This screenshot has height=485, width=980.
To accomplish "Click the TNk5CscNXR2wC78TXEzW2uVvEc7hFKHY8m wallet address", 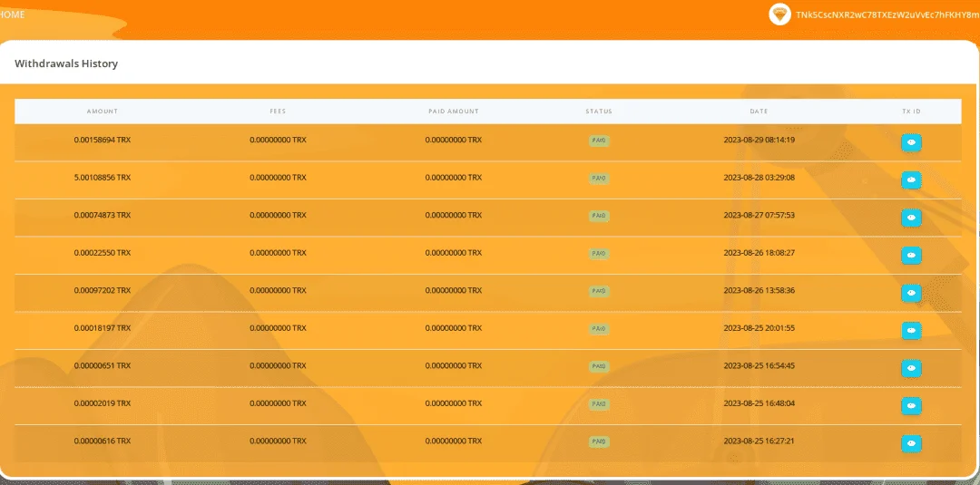I will [887, 14].
